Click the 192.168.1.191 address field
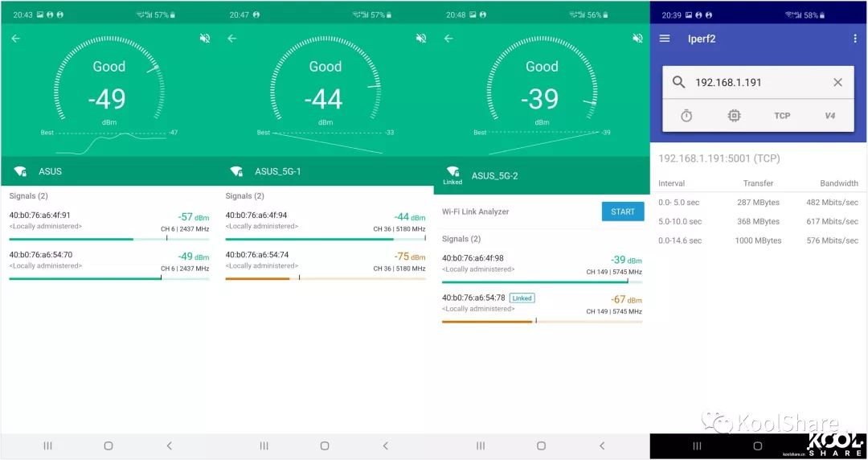Screen dimensions: 868x460 click(x=759, y=82)
